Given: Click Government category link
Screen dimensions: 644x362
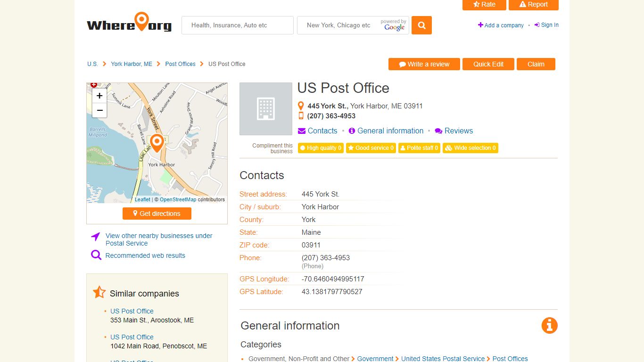Looking at the screenshot, I should point(375,359).
